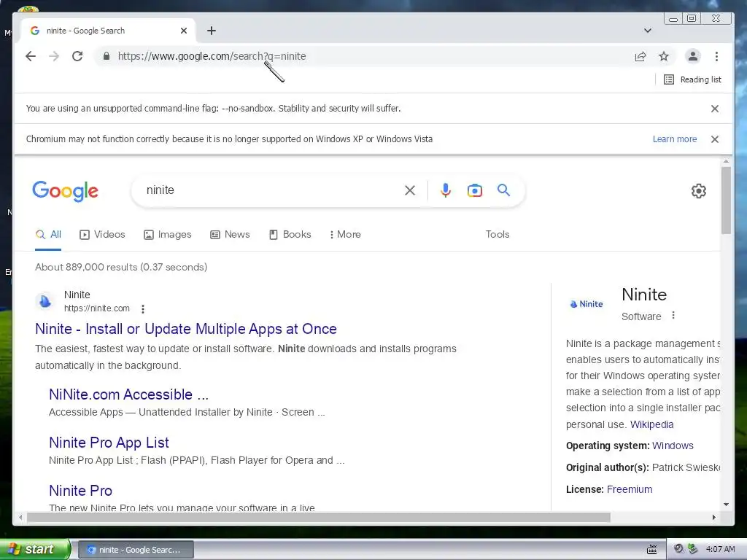
Task: Open a new tab with the plus icon
Action: [x=212, y=31]
